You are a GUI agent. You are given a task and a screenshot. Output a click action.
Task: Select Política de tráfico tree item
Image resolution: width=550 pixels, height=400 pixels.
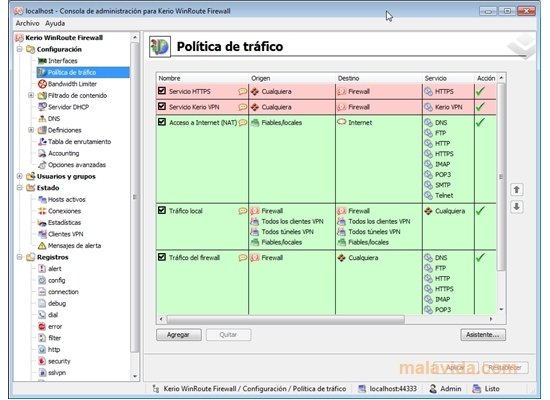click(83, 72)
